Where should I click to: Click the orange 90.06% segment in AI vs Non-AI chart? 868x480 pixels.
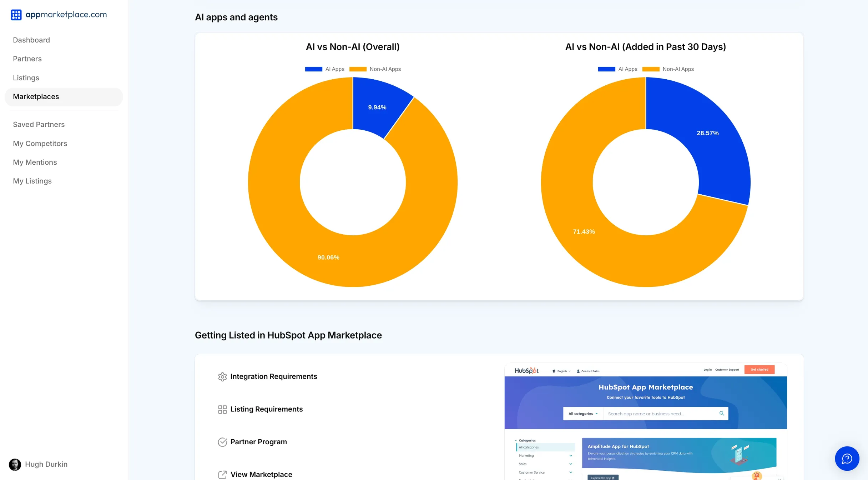pyautogui.click(x=328, y=256)
